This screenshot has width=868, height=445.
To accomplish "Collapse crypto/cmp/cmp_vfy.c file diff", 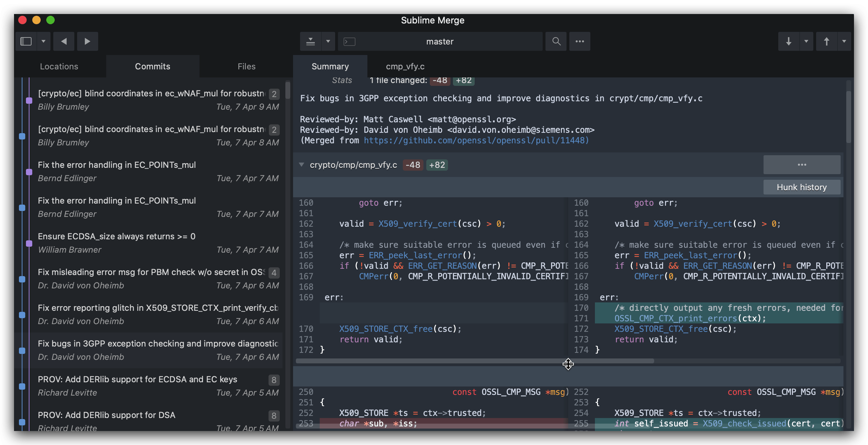I will (x=301, y=165).
